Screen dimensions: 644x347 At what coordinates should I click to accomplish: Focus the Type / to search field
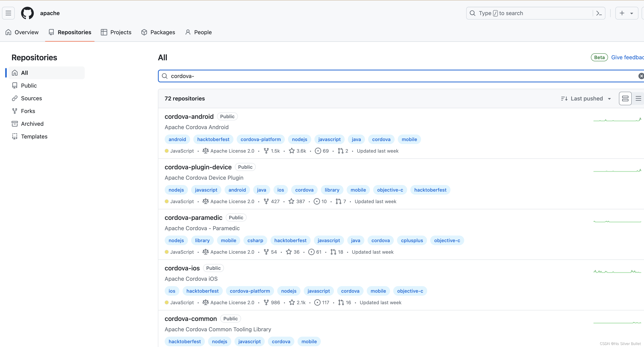529,13
